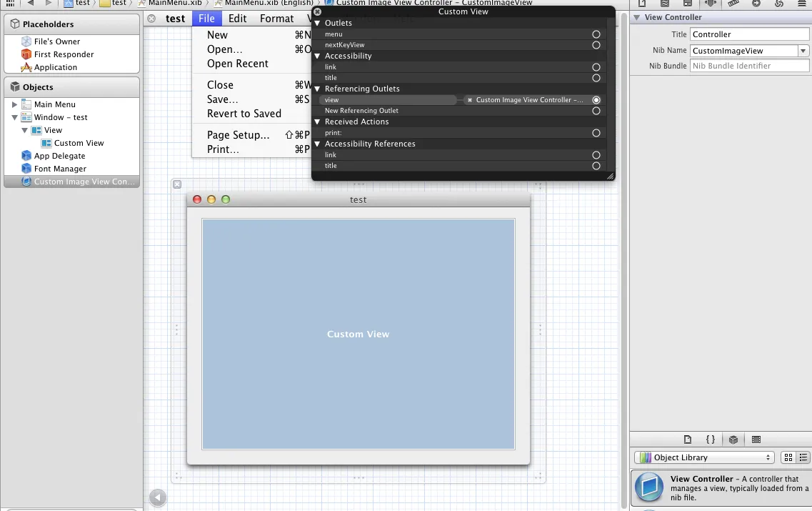
Task: Close the Custom View connections popup
Action: (x=318, y=11)
